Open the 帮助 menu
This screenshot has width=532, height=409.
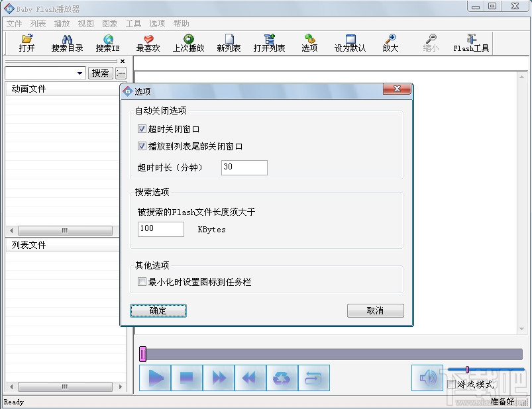click(181, 23)
